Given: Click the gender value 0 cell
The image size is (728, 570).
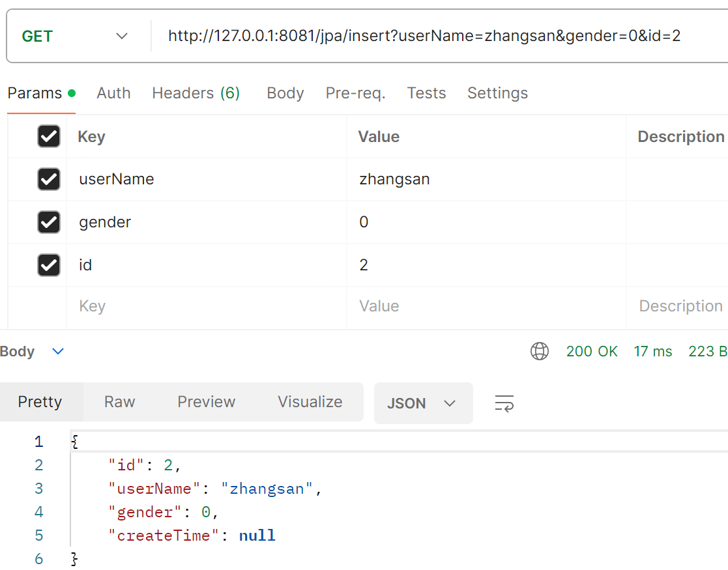Looking at the screenshot, I should pos(487,222).
